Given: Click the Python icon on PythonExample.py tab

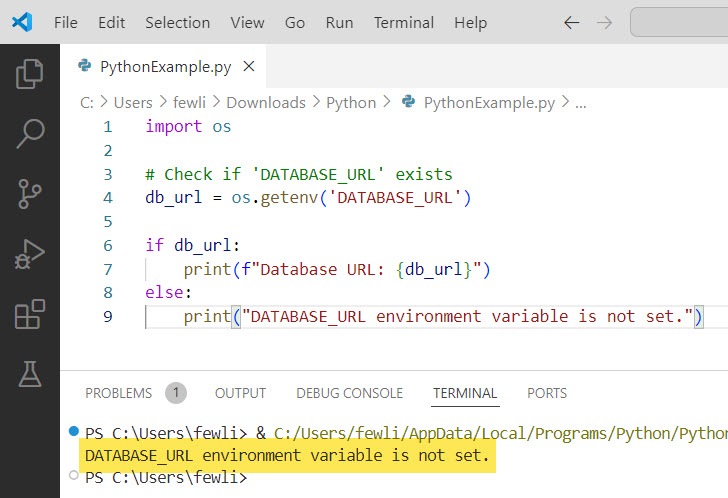Looking at the screenshot, I should point(84,65).
